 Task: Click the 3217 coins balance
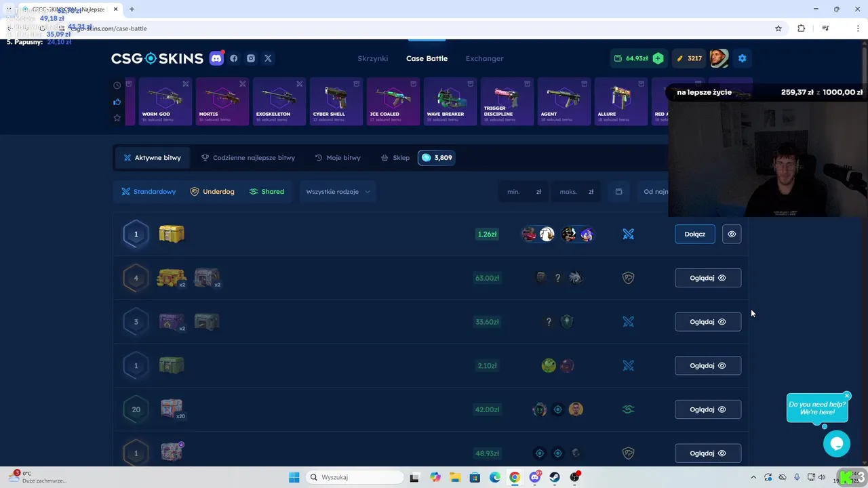click(x=689, y=58)
